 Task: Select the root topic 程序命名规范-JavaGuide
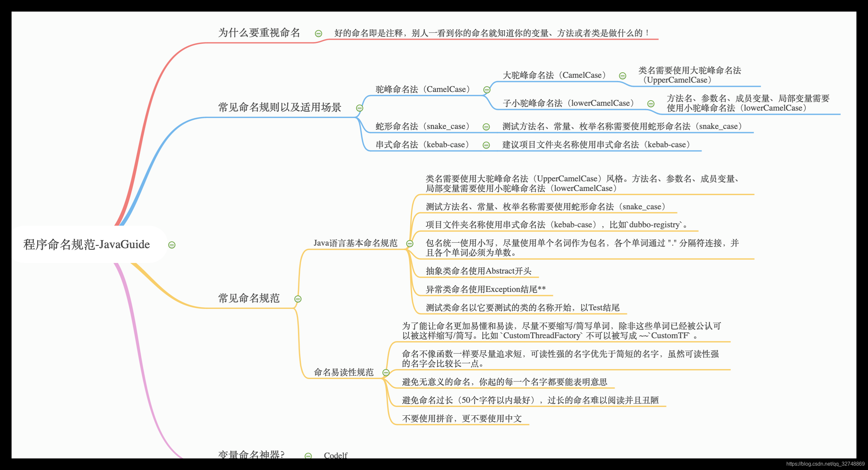[86, 244]
